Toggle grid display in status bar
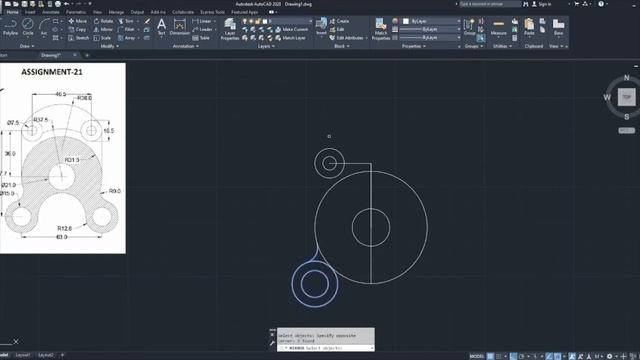The width and height of the screenshot is (640, 360). (x=491, y=356)
